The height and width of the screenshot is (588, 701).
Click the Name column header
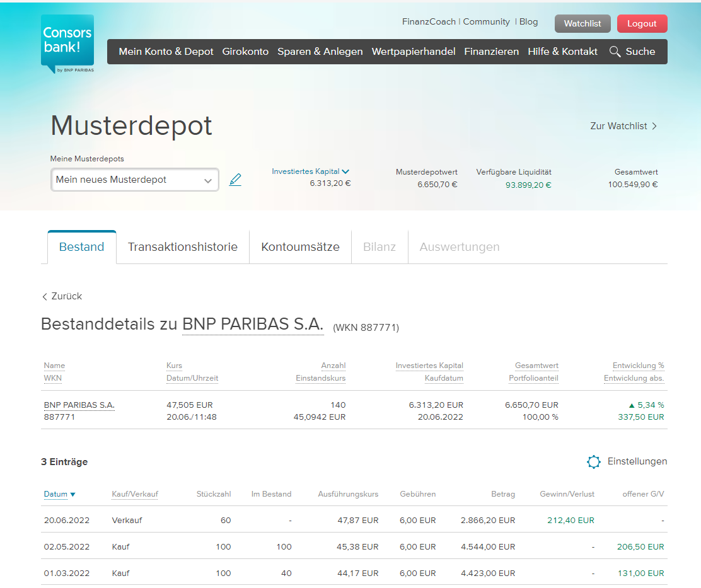click(x=55, y=366)
